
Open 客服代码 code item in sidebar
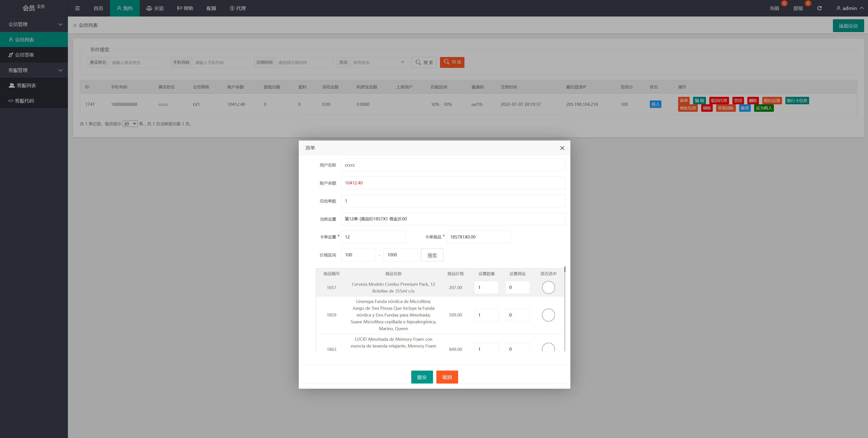(x=24, y=101)
